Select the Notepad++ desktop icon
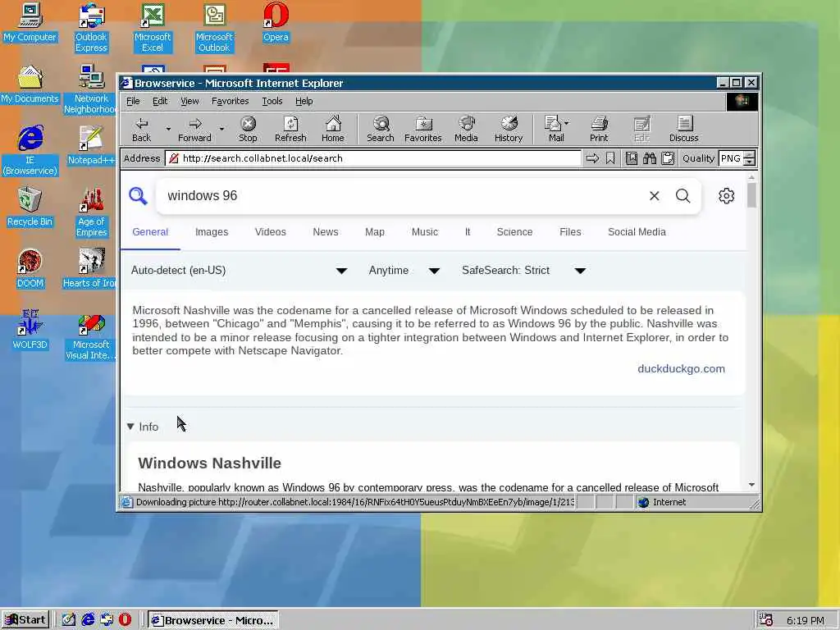This screenshot has width=840, height=630. (91, 145)
